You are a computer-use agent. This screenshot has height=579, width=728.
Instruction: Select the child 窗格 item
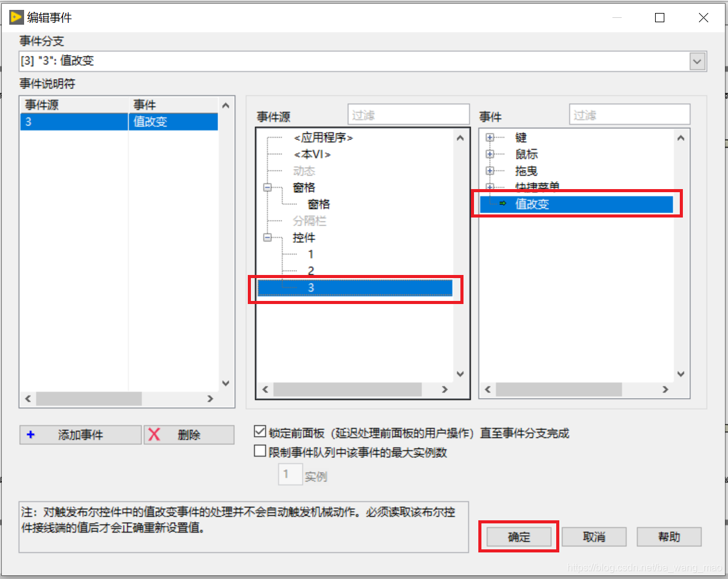(318, 205)
